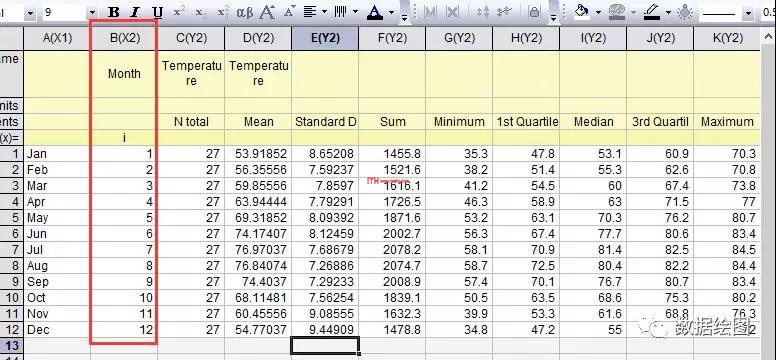This screenshot has height=360, width=776.
Task: Open the line style dropdown
Action: pos(748,13)
